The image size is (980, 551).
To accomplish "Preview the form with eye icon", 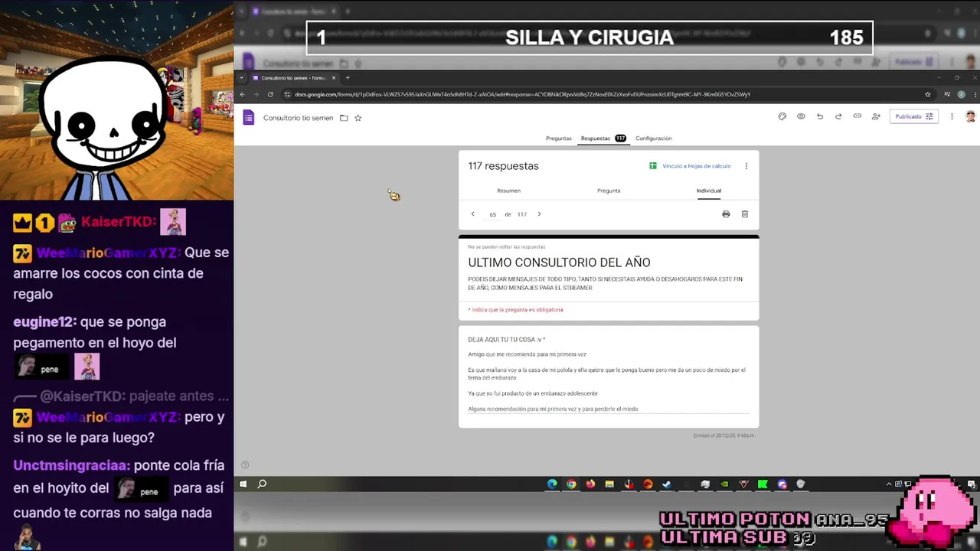I will pyautogui.click(x=801, y=116).
